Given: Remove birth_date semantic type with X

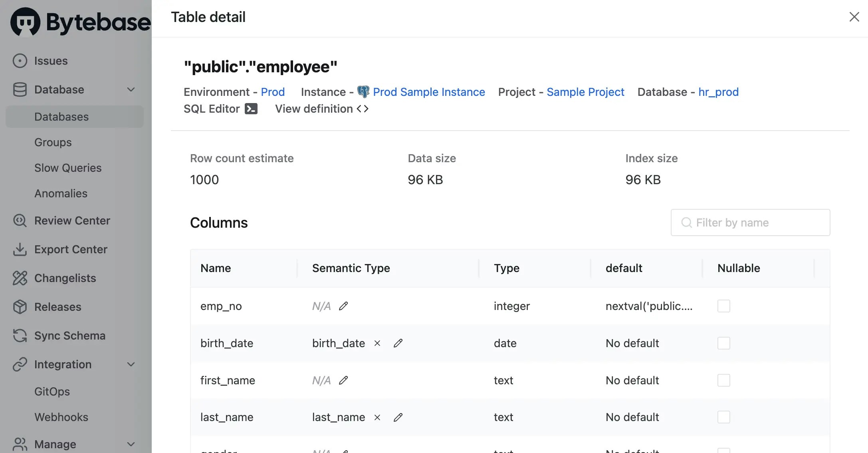Looking at the screenshot, I should pos(377,344).
